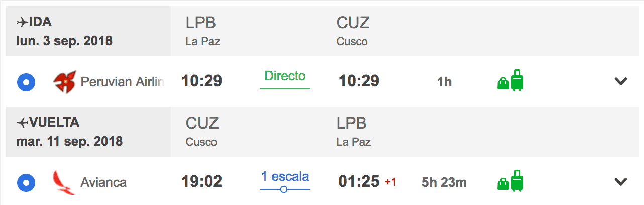Click the green suitcase icon on Avianca flight

point(517,181)
